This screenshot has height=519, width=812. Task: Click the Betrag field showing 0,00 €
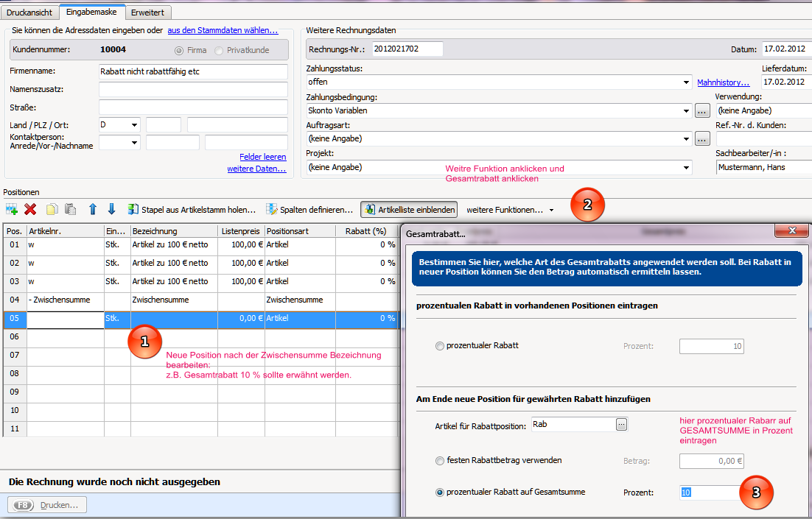coord(712,461)
